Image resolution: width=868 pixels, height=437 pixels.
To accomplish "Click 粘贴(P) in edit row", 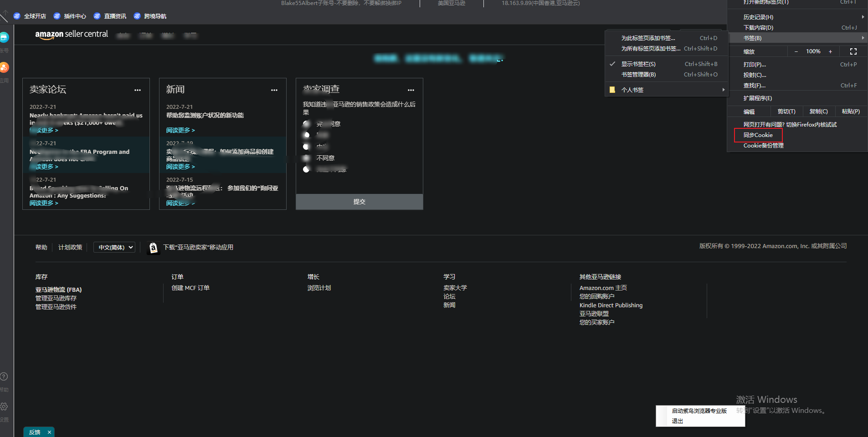I will [x=851, y=112].
